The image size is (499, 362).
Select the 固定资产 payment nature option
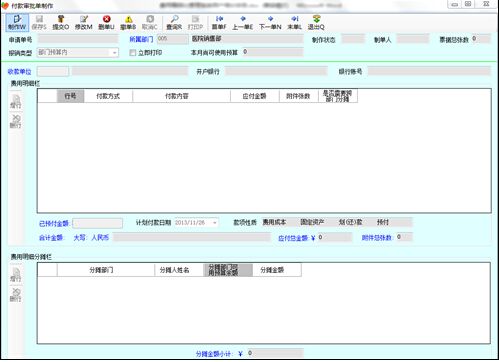312,222
